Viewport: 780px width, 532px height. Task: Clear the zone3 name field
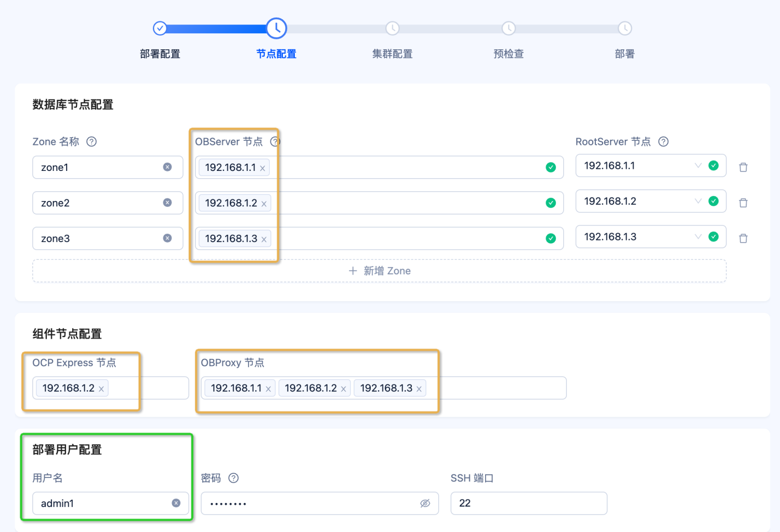click(167, 238)
